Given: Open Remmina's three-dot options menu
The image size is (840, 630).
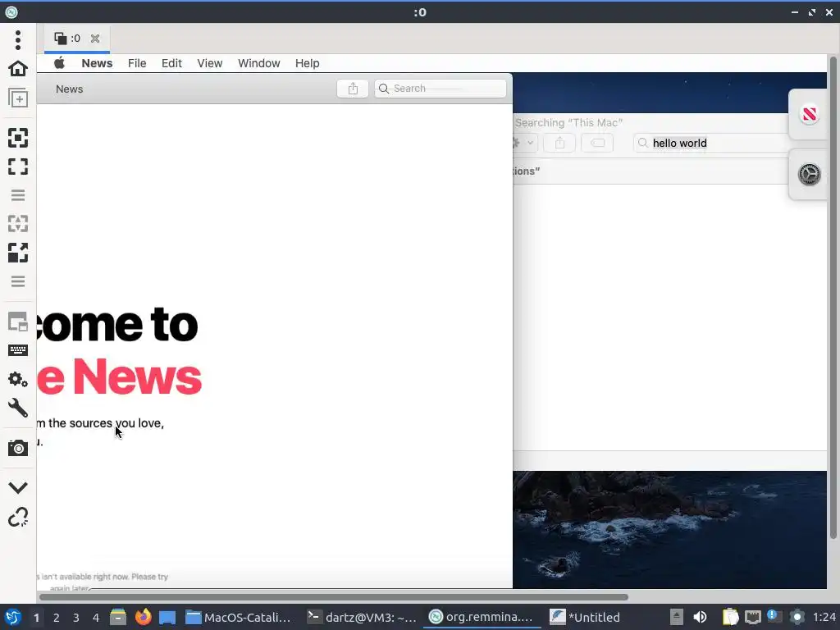Looking at the screenshot, I should (18, 39).
